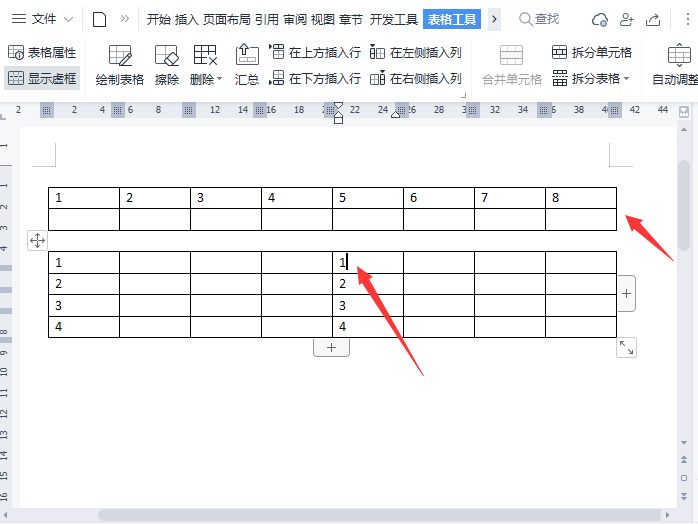The height and width of the screenshot is (524, 698).
Task: Open the 章节 tab
Action: point(351,20)
